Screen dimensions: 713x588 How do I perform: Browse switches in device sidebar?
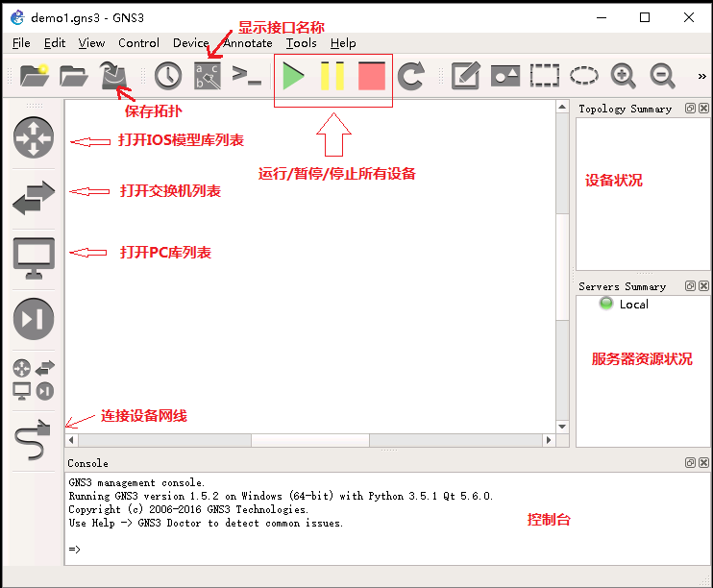coord(34,198)
